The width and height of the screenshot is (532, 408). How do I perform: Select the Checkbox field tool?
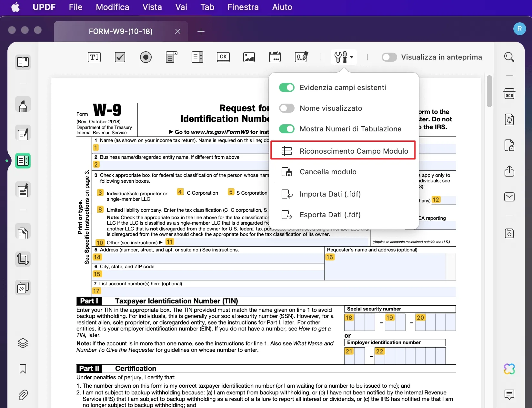coord(120,57)
